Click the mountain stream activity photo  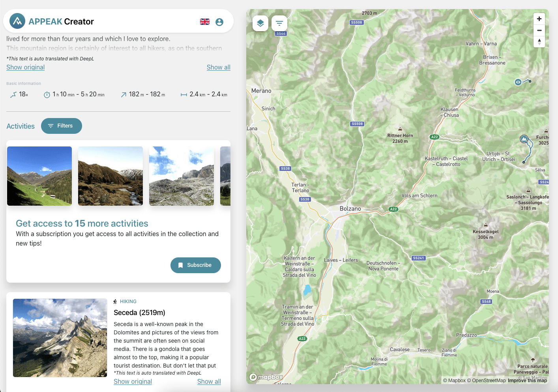pyautogui.click(x=110, y=176)
